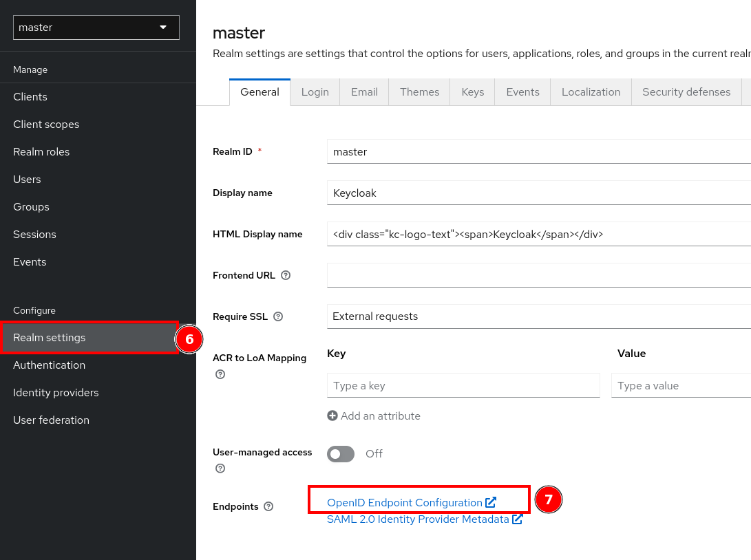
Task: Open help tooltip for Frontend URL
Action: click(x=285, y=275)
